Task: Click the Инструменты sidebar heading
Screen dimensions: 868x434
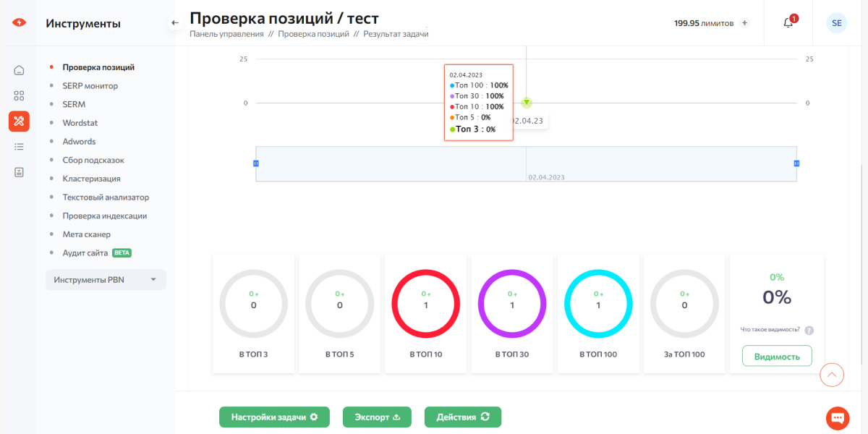Action: click(x=83, y=23)
